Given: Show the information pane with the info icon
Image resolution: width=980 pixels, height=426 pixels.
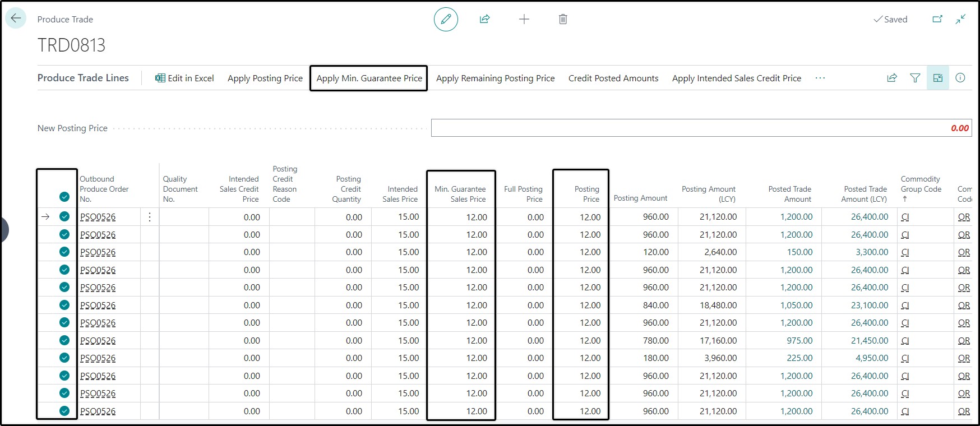Looking at the screenshot, I should click(x=960, y=78).
